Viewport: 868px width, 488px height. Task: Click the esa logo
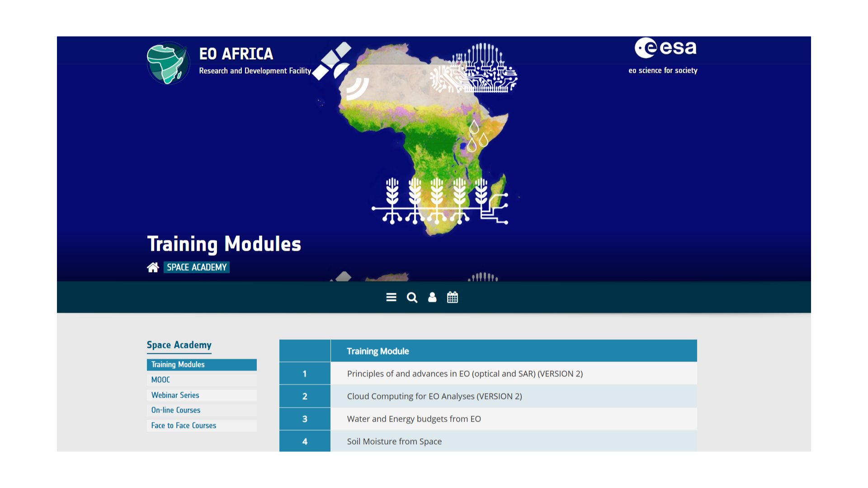click(x=665, y=48)
